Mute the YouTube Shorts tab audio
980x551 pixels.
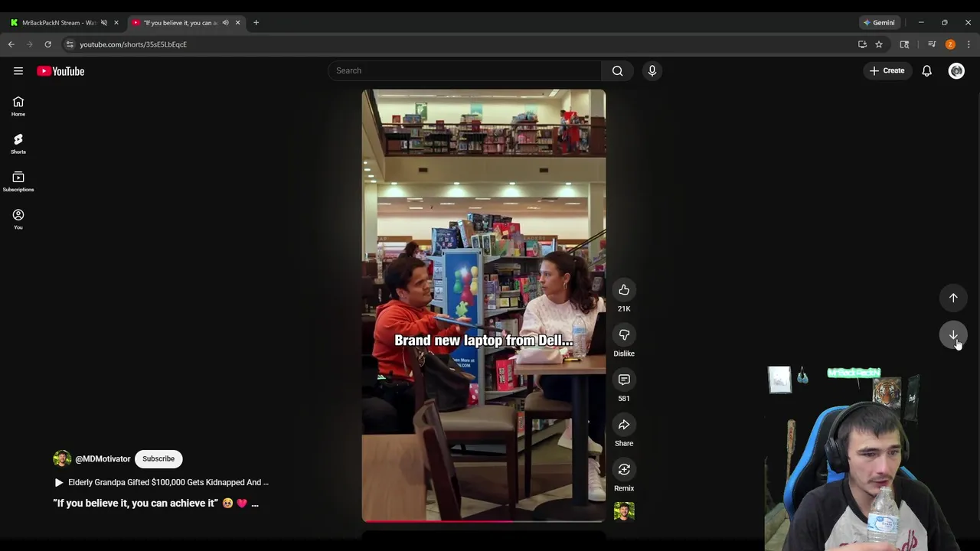point(225,23)
